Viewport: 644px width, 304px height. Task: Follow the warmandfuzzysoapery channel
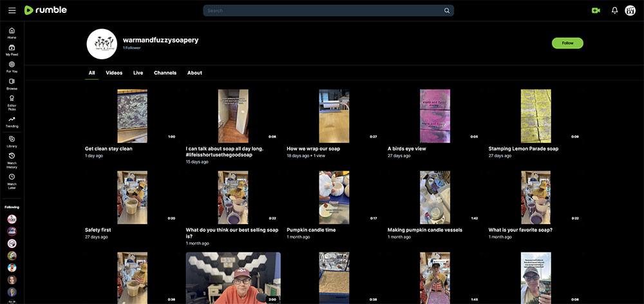tap(567, 43)
